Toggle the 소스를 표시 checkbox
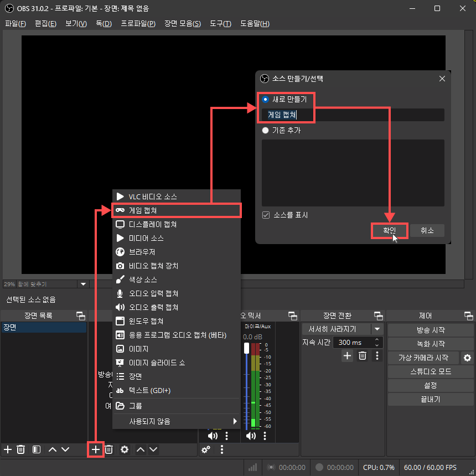The image size is (476, 476). point(266,215)
